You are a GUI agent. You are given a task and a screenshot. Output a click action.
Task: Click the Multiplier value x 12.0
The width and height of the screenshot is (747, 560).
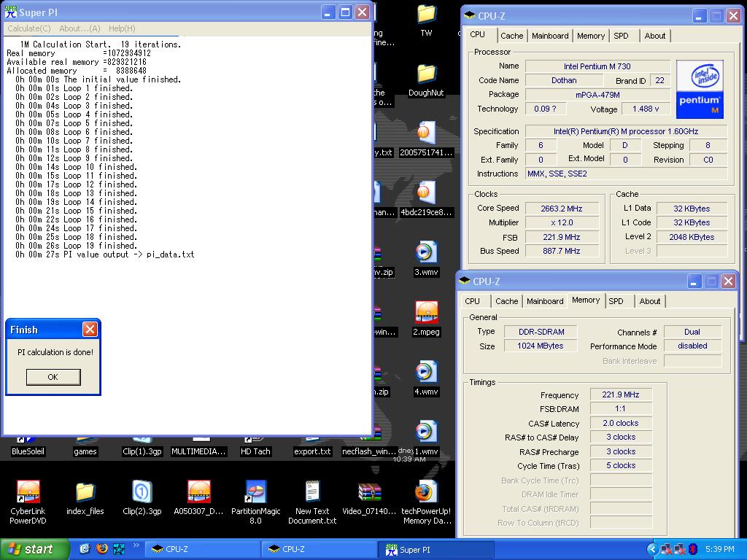(561, 223)
